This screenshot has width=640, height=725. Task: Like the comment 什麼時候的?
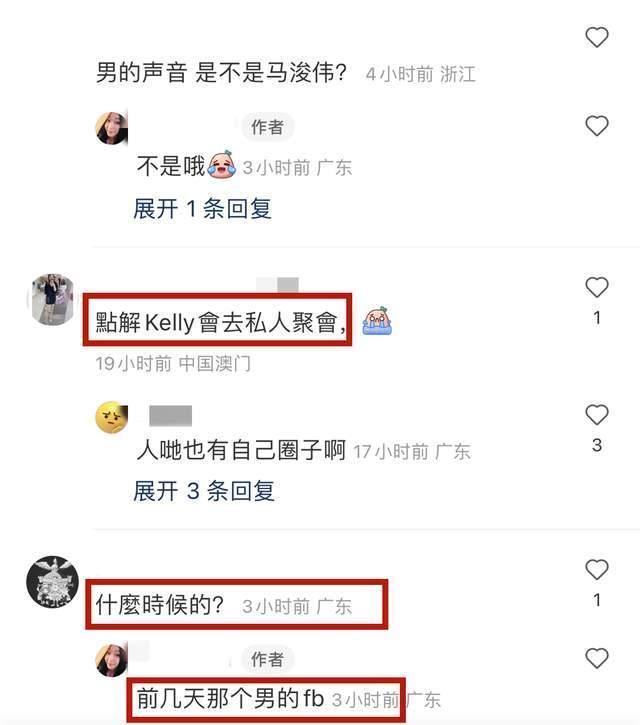(x=597, y=570)
